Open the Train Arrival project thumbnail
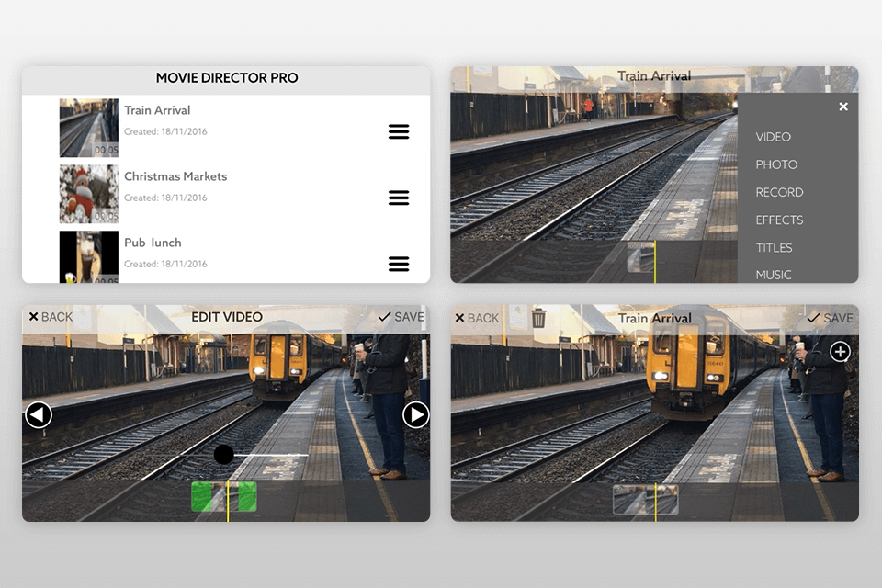Image resolution: width=882 pixels, height=588 pixels. coord(89,128)
